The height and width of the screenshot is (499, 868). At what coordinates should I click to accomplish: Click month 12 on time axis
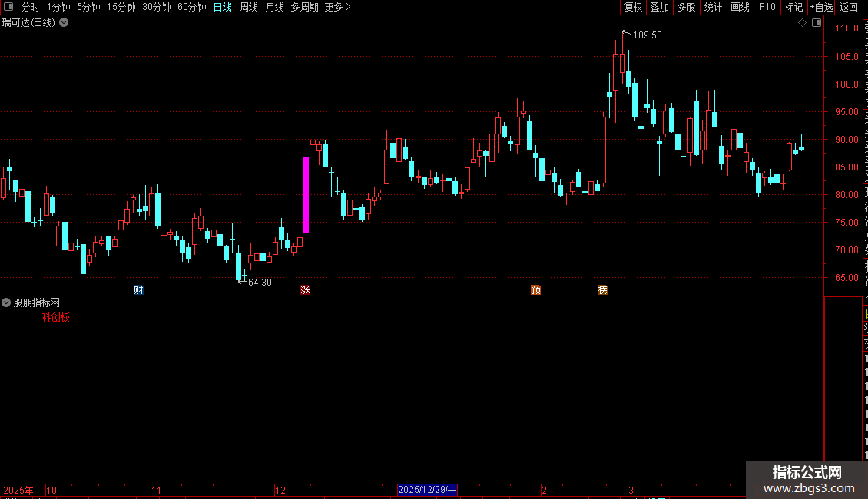[280, 490]
